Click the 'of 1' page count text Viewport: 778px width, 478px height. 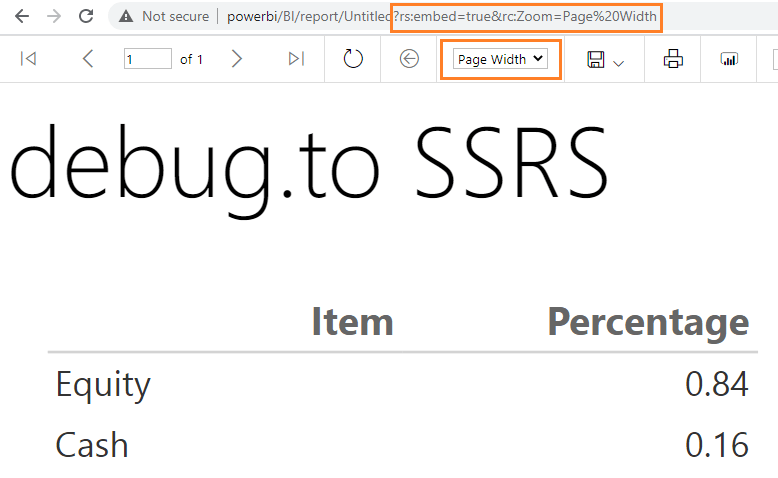coord(192,60)
